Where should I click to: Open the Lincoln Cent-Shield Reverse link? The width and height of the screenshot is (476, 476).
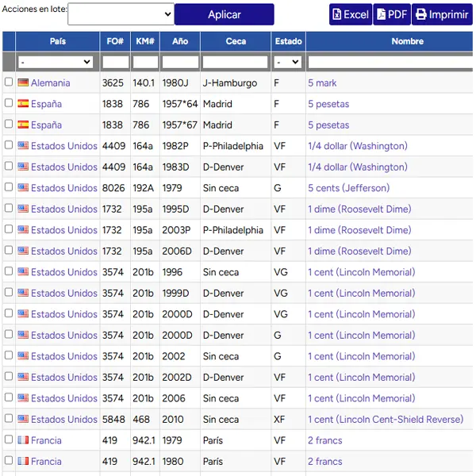click(386, 419)
